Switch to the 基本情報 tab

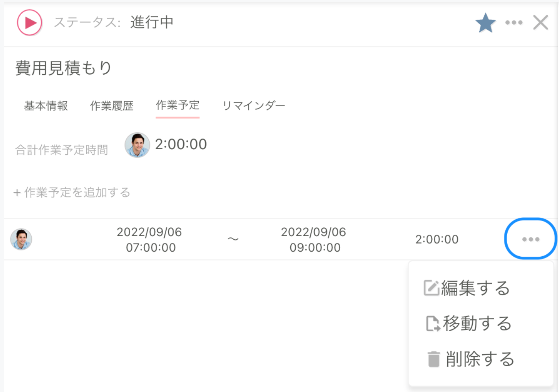pyautogui.click(x=46, y=106)
